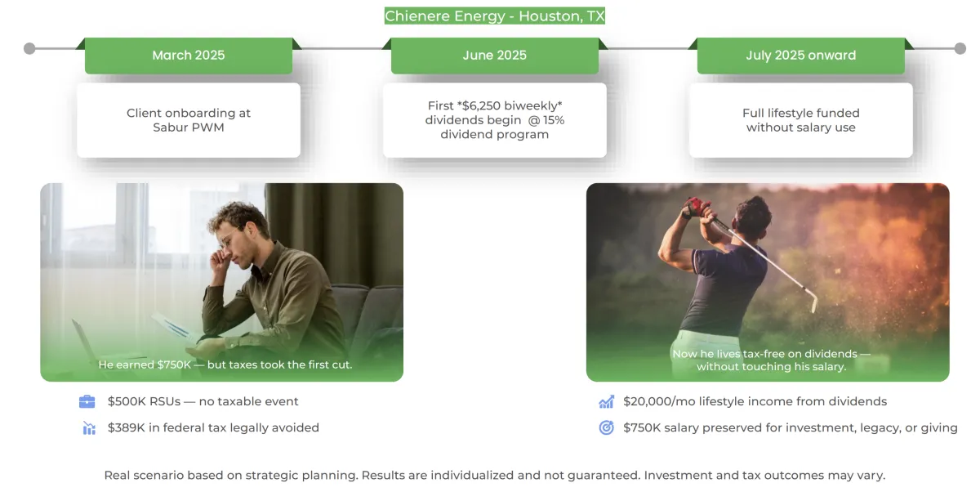Click the Chienere Energy - Houston, TX heading
Screen dimensions: 980x492
pos(495,16)
